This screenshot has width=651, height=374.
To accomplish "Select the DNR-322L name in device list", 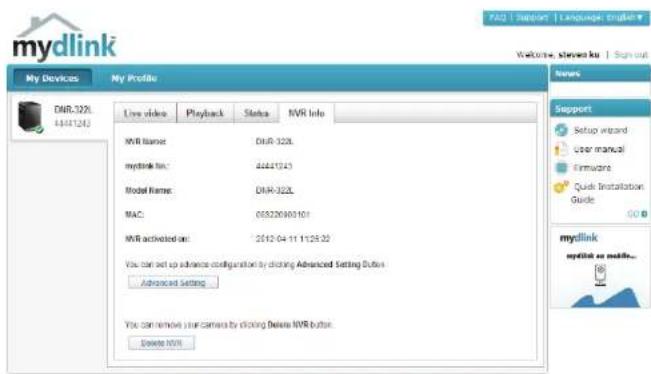I will pyautogui.click(x=73, y=110).
